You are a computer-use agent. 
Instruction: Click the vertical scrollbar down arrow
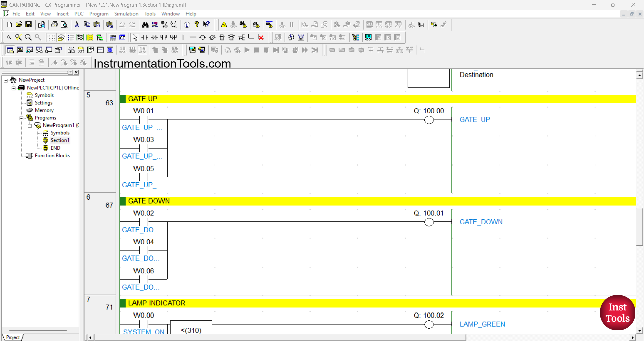[x=639, y=330]
